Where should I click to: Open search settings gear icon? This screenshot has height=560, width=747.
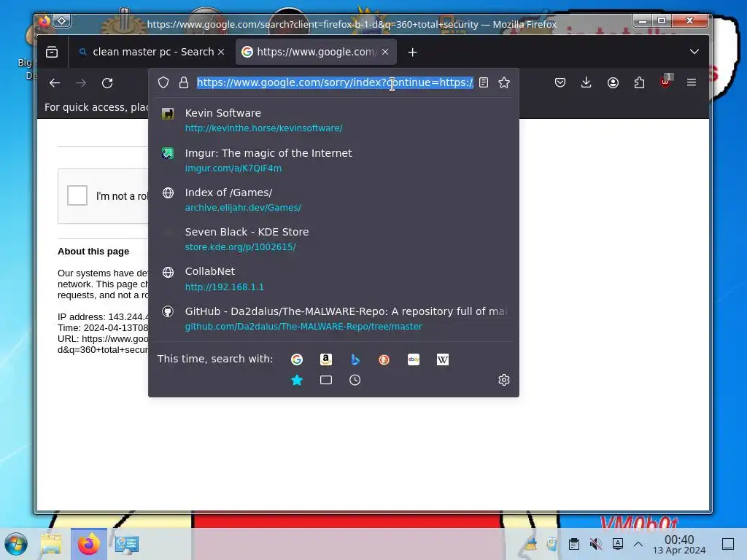click(504, 379)
